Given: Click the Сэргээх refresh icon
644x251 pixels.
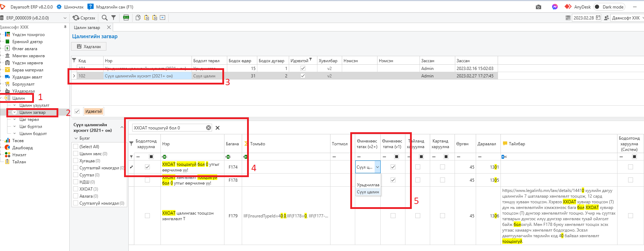Looking at the screenshot, I should tap(76, 18).
